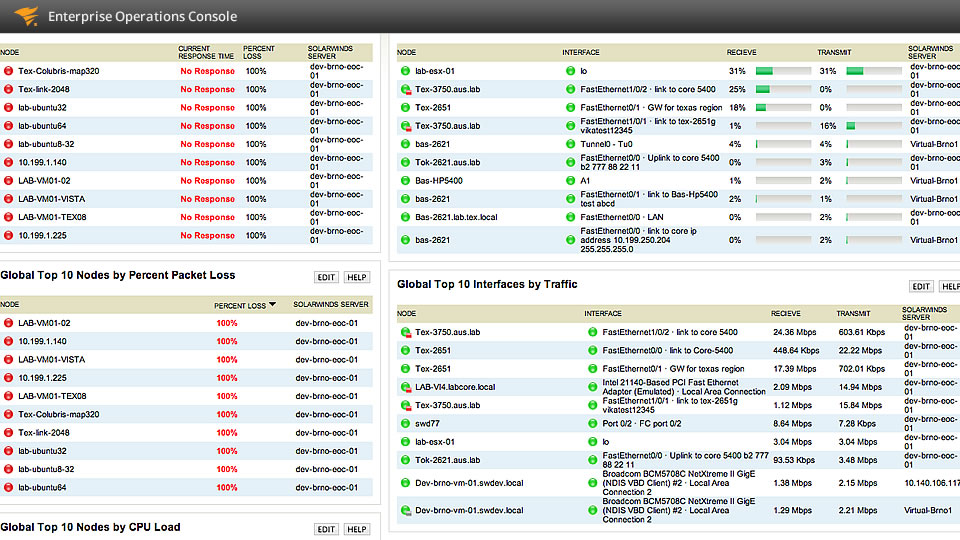The image size is (960, 540).
Task: Click red status icon for 10.199.1.140 in response time table
Action: tap(9, 163)
